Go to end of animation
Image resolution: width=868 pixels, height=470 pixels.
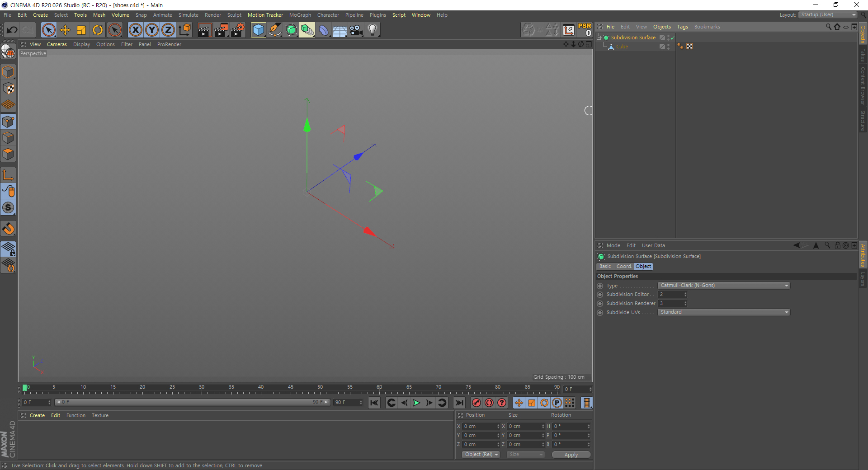pos(459,403)
